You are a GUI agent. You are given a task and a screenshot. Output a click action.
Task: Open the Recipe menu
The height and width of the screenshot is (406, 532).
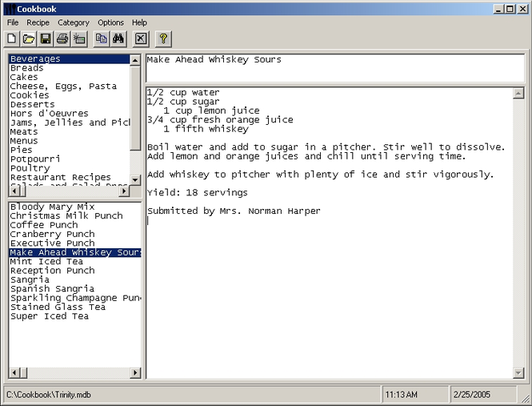(x=38, y=22)
